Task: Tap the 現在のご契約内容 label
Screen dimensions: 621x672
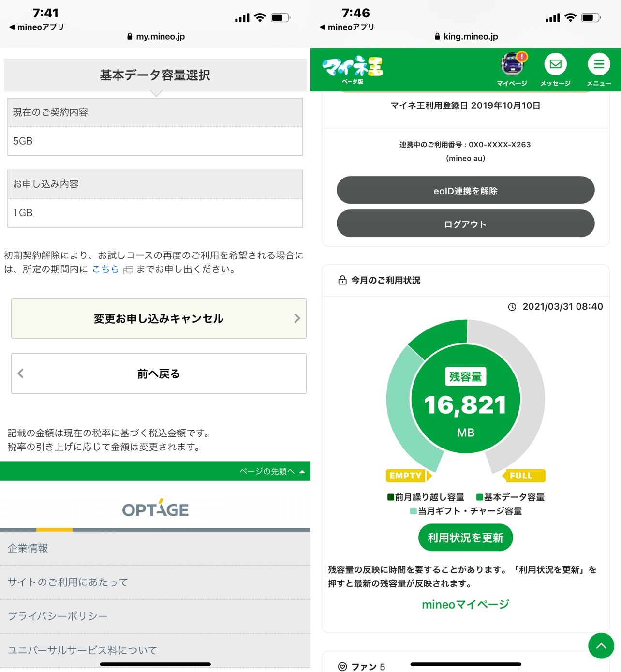Action: point(50,112)
